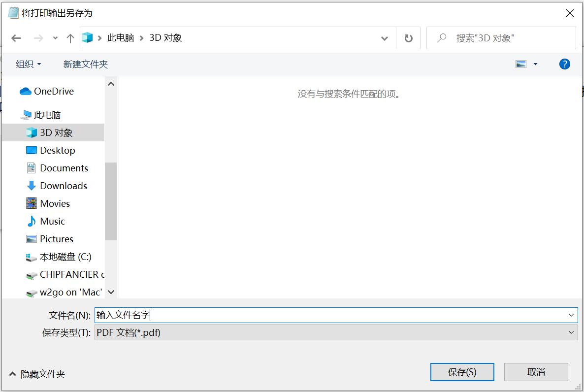The height and width of the screenshot is (392, 584).
Task: Click the up one level arrow icon
Action: pos(70,38)
